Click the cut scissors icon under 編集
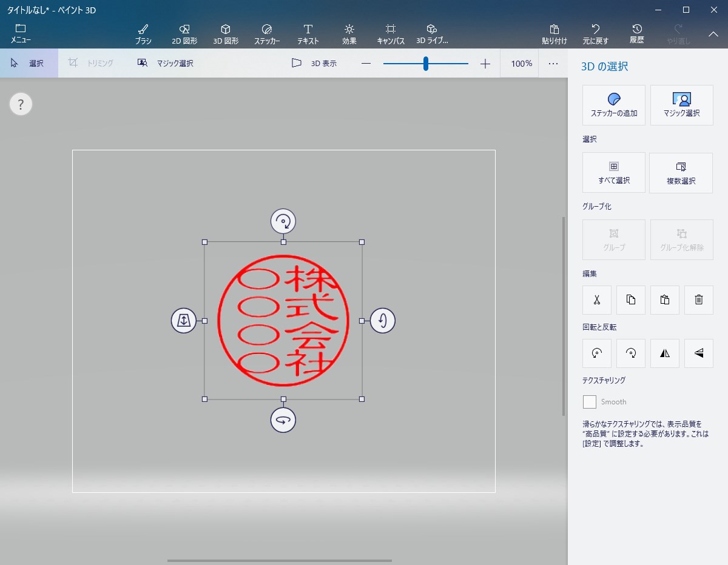Viewport: 728px width, 565px height. 597,299
